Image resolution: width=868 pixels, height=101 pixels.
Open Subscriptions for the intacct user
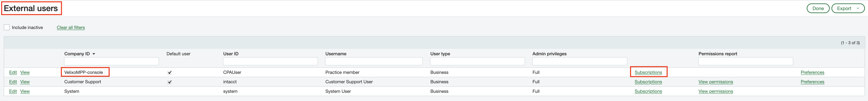tap(648, 82)
